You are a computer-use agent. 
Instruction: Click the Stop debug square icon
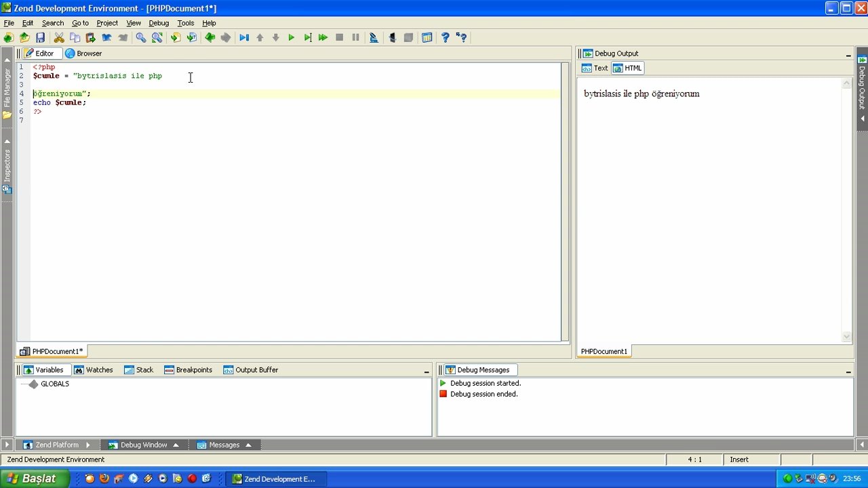[x=340, y=38]
